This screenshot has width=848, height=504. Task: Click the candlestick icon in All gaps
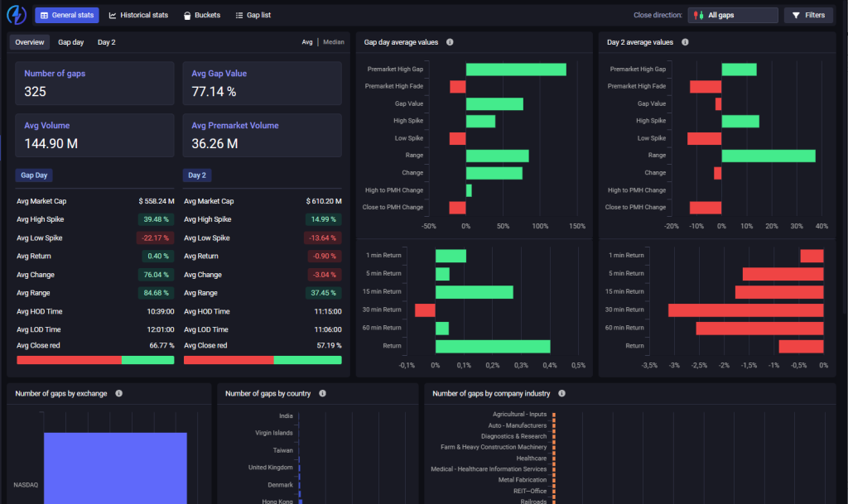pos(699,15)
